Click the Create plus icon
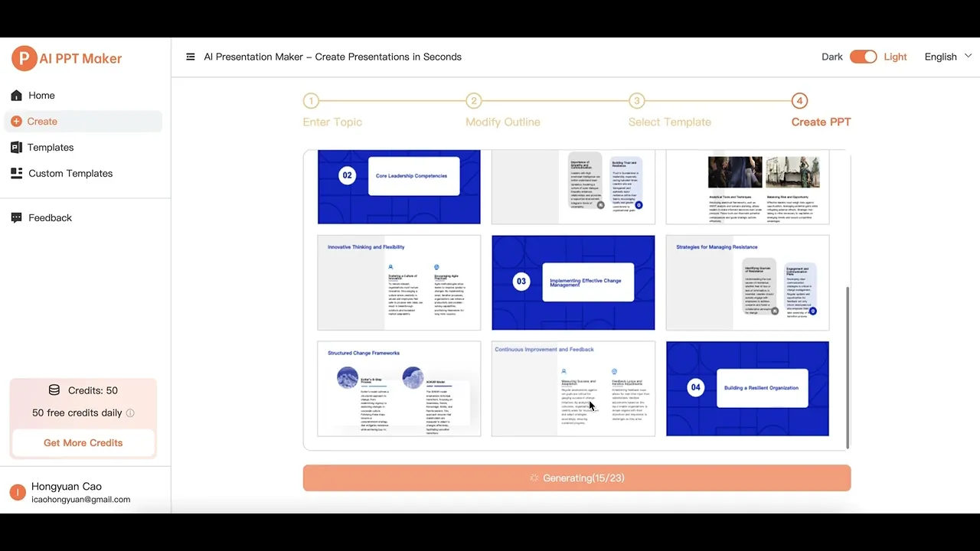Image resolution: width=980 pixels, height=551 pixels. click(17, 121)
